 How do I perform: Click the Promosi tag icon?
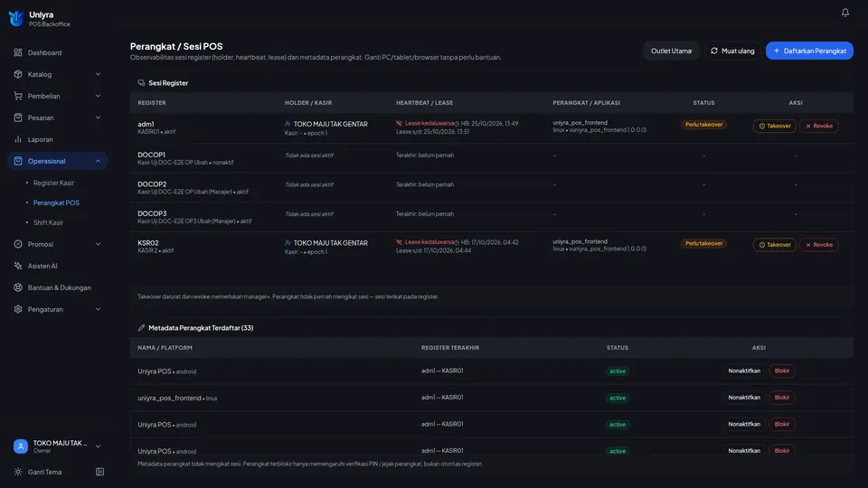pos(18,244)
